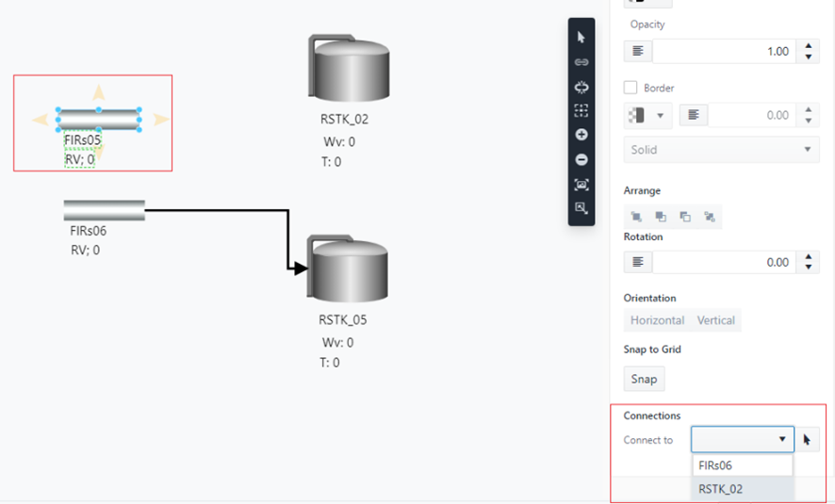
Task: Set orientation to Horizontal
Action: (x=657, y=320)
